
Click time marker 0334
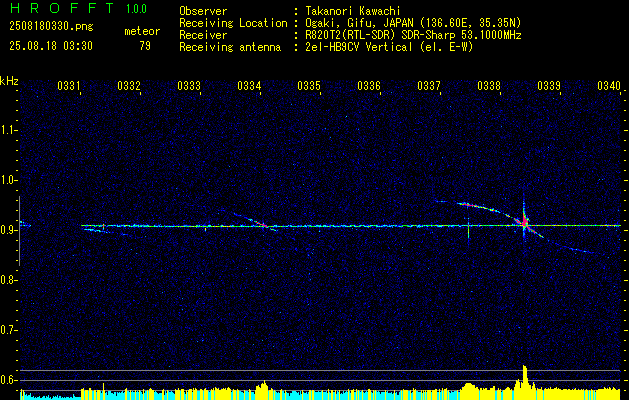point(249,85)
